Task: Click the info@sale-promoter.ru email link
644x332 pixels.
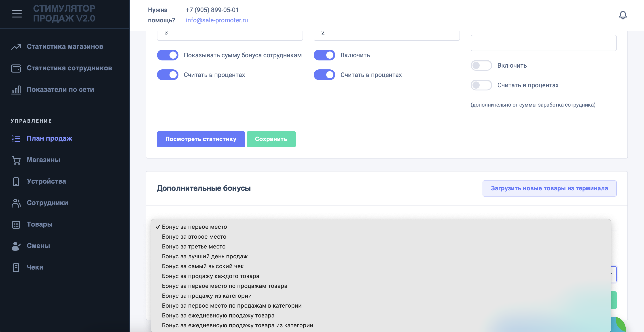Action: (x=217, y=20)
